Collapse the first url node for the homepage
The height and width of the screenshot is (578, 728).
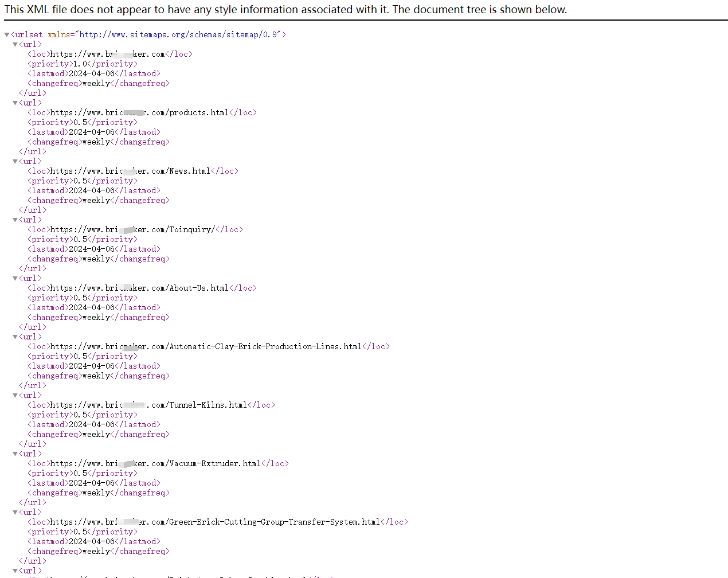point(15,45)
